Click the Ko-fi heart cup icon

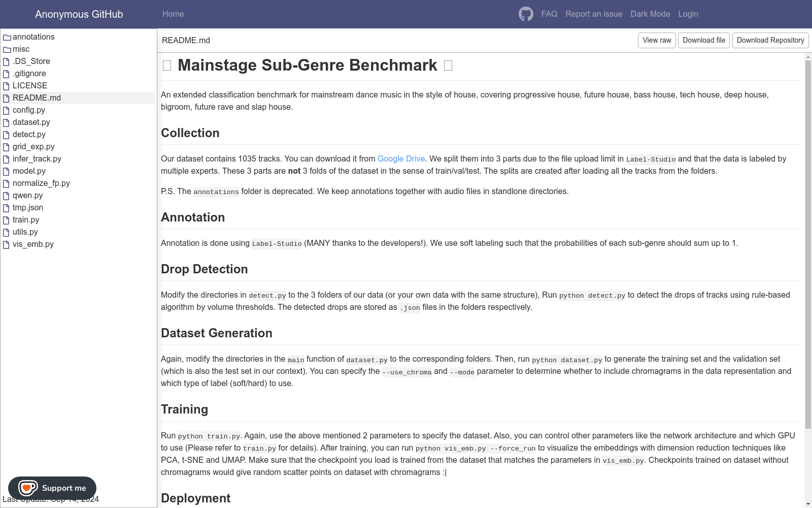tap(27, 488)
